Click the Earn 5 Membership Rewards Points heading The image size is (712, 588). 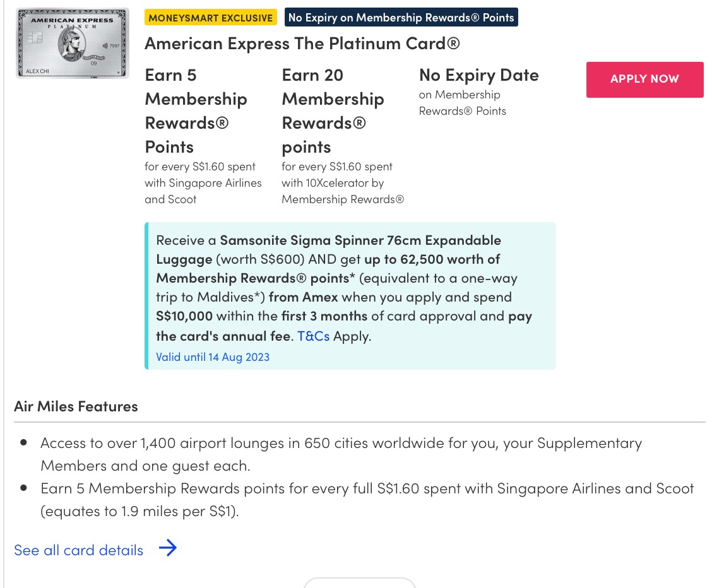pos(196,111)
